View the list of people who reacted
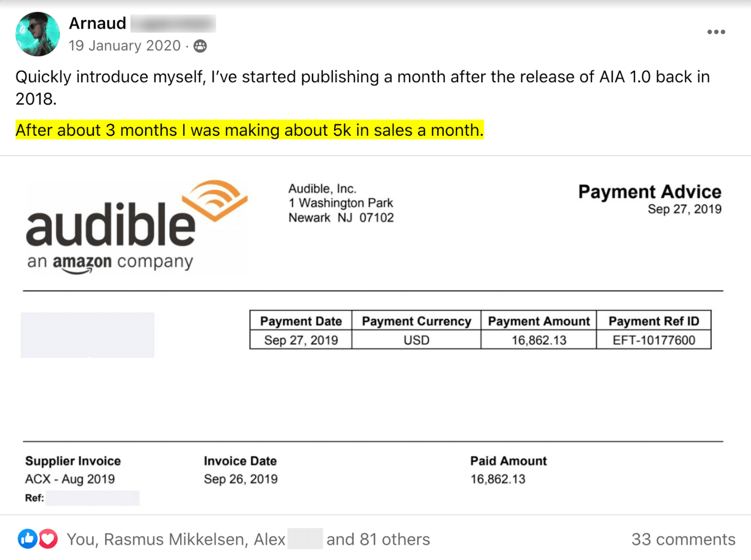The image size is (751, 560). point(248,539)
